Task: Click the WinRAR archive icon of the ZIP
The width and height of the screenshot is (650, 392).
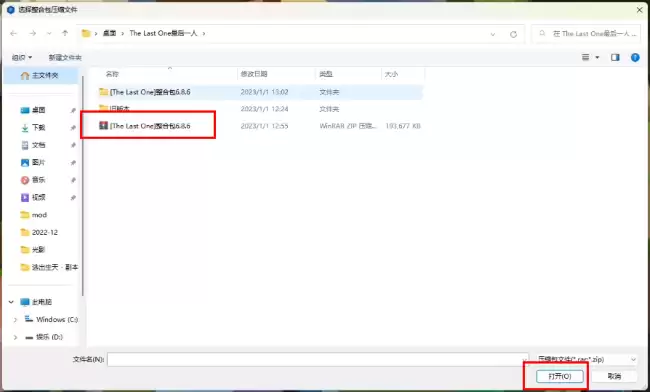Action: click(104, 125)
